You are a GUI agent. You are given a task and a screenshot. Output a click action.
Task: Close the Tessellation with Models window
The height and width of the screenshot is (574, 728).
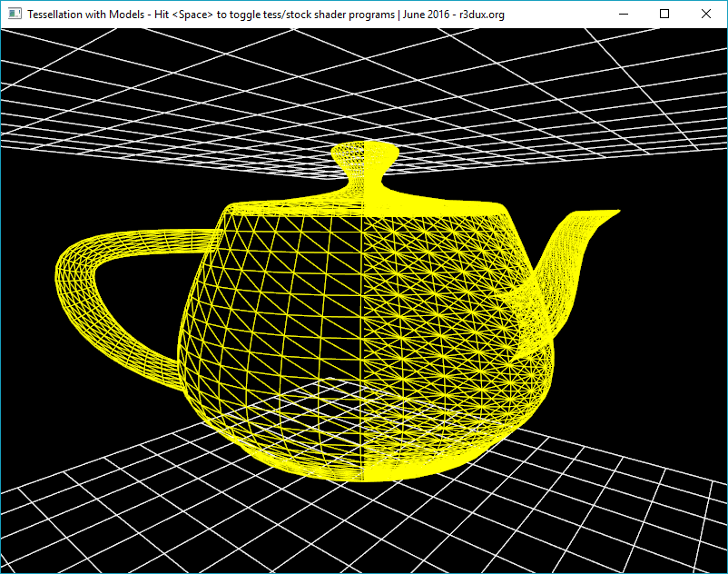705,14
